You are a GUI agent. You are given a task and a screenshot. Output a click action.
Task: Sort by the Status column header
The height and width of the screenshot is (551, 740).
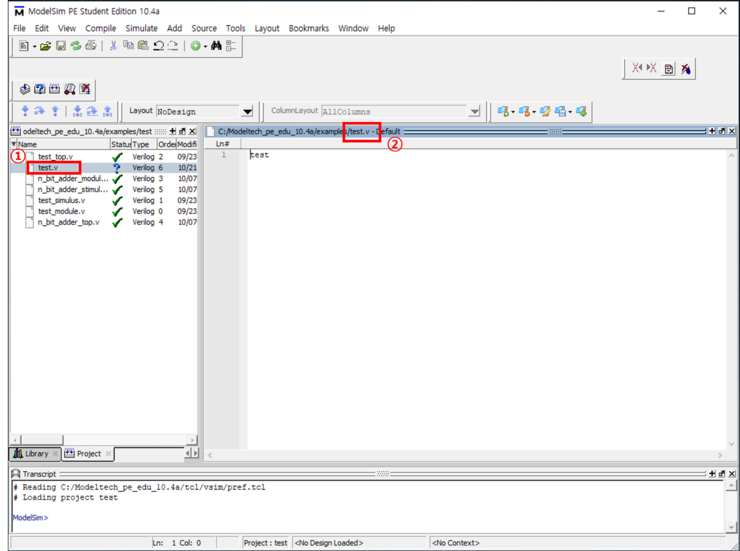coord(121,144)
